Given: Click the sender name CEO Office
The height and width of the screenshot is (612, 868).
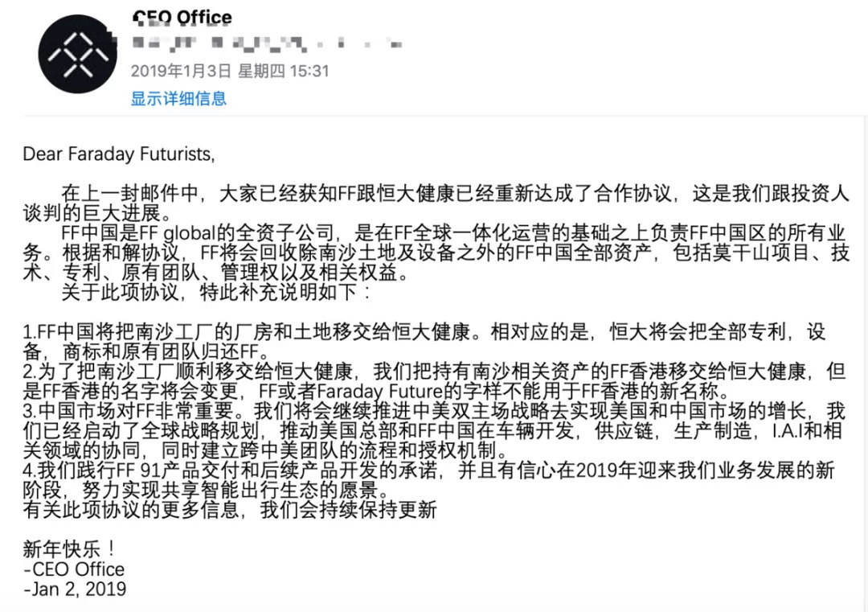Looking at the screenshot, I should (x=182, y=17).
